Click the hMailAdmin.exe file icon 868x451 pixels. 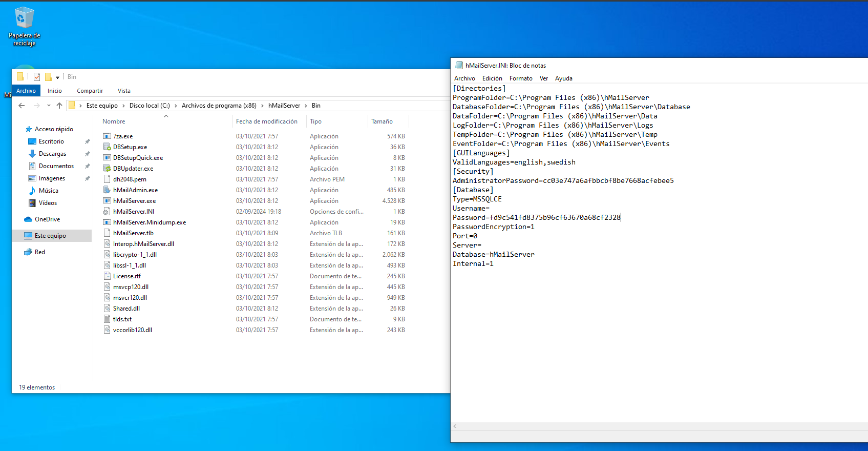(x=107, y=190)
